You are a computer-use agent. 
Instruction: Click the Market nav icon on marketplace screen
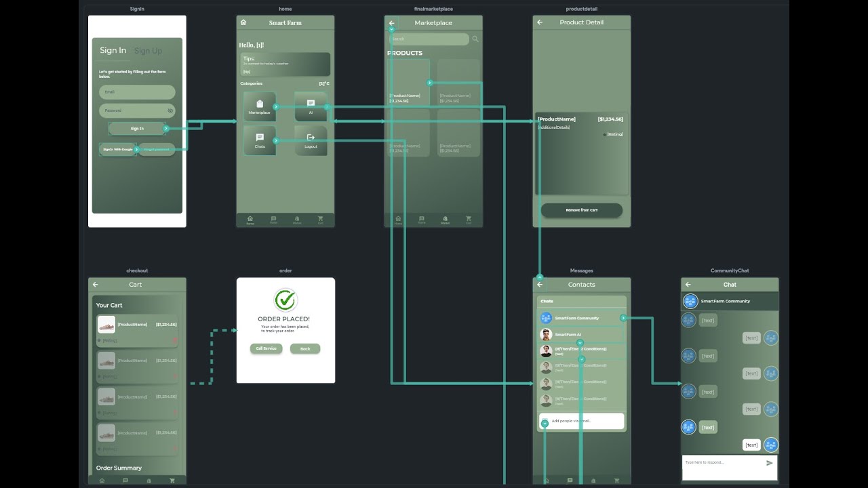tap(445, 220)
